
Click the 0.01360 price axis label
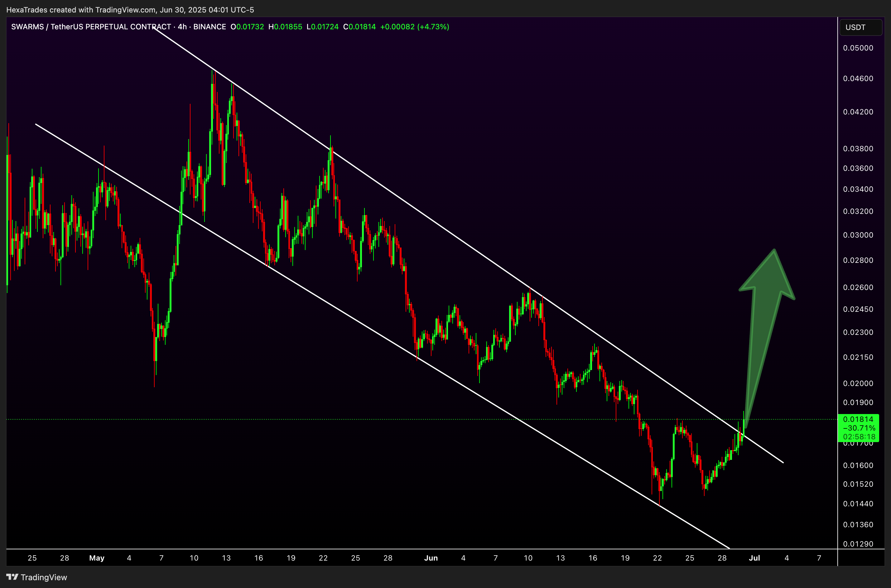pos(858,525)
